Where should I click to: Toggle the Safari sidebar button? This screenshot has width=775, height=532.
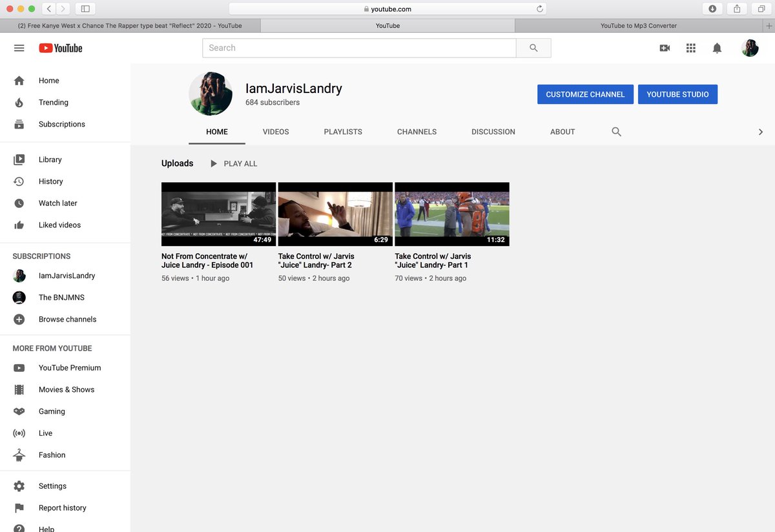click(85, 9)
